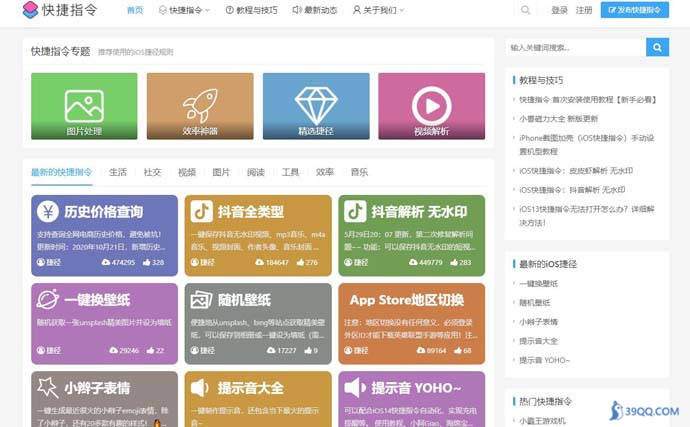This screenshot has height=427, width=690.
Task: Click the picture icon on 随机壁纸 card
Action: [x=202, y=300]
